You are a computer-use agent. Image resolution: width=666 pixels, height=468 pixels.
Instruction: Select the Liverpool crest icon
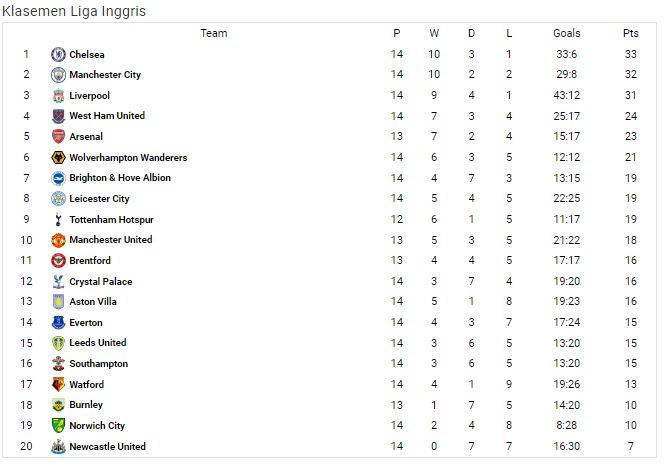tap(58, 96)
